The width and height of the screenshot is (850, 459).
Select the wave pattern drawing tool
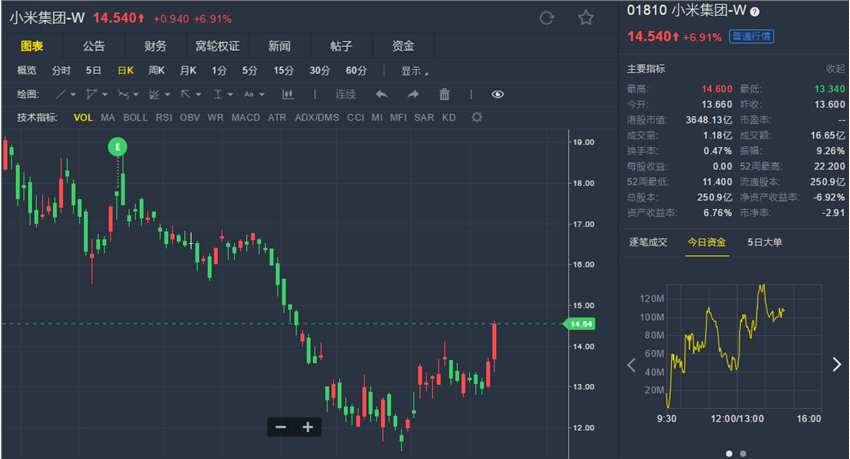124,94
